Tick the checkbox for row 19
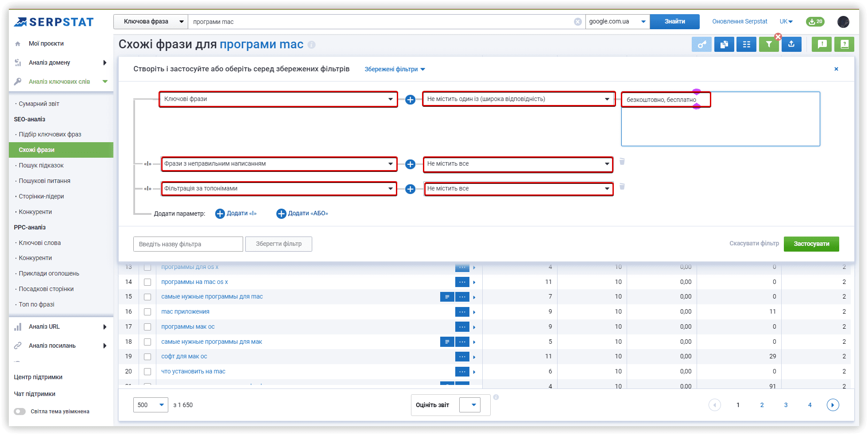This screenshot has width=868, height=435. [x=147, y=357]
